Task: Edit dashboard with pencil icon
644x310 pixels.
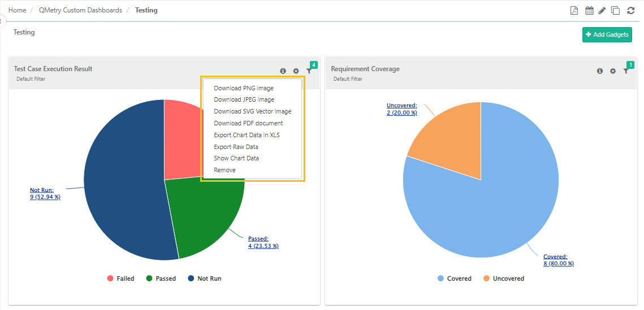Action: [602, 11]
